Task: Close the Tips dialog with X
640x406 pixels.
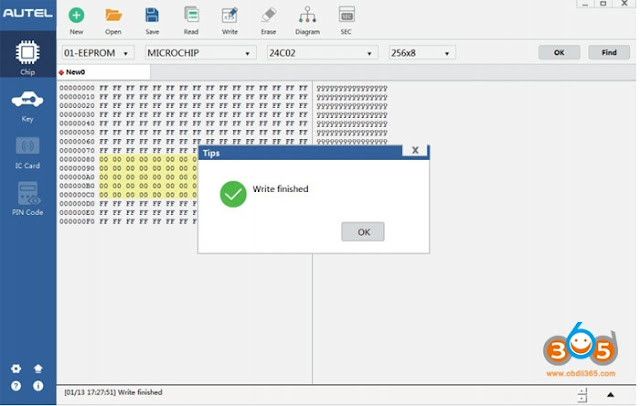Action: tap(415, 150)
